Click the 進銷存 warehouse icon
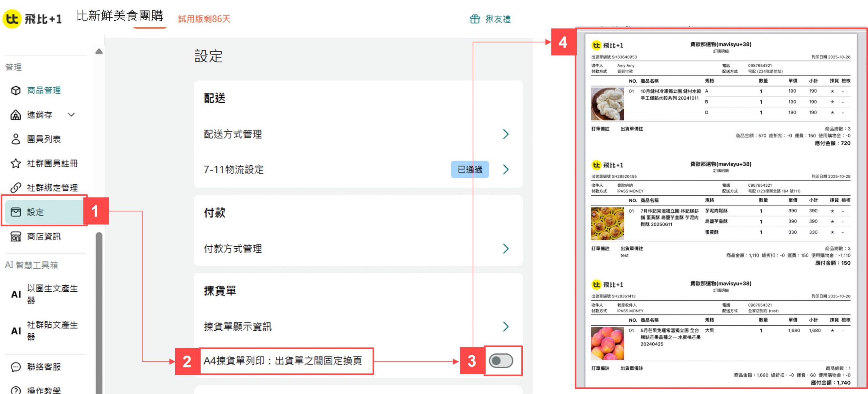This screenshot has height=394, width=868. pyautogui.click(x=16, y=115)
